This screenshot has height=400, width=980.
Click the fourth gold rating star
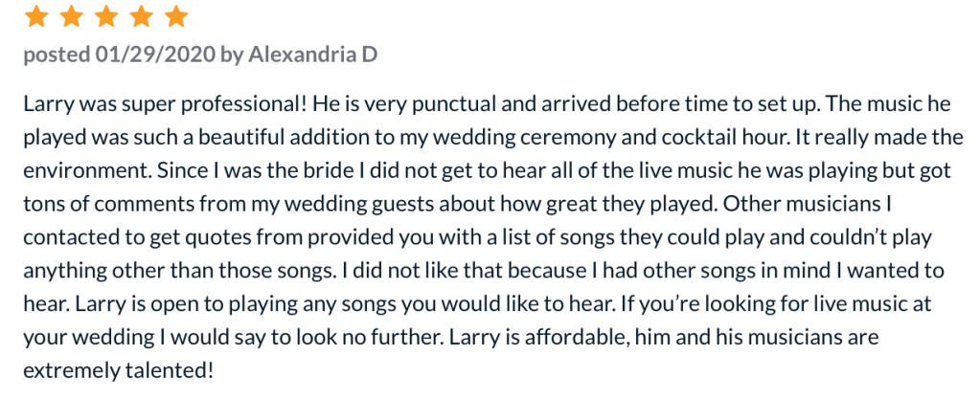click(x=141, y=17)
